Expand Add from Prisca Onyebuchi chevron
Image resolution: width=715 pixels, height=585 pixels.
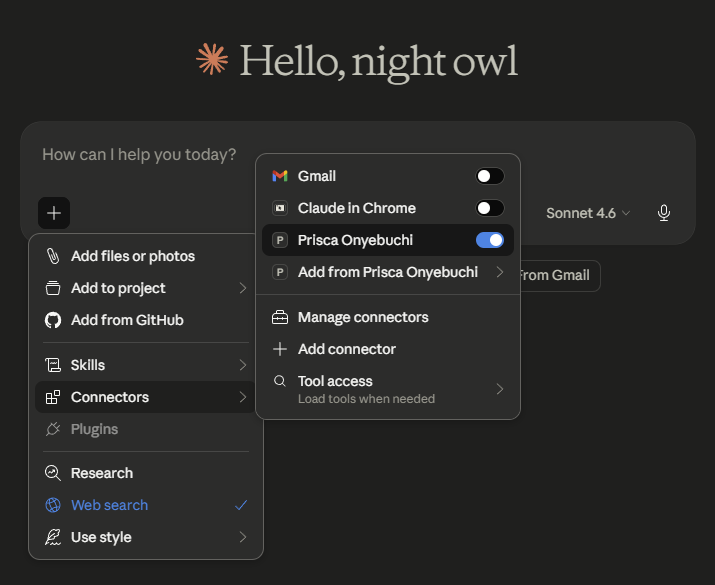point(500,272)
